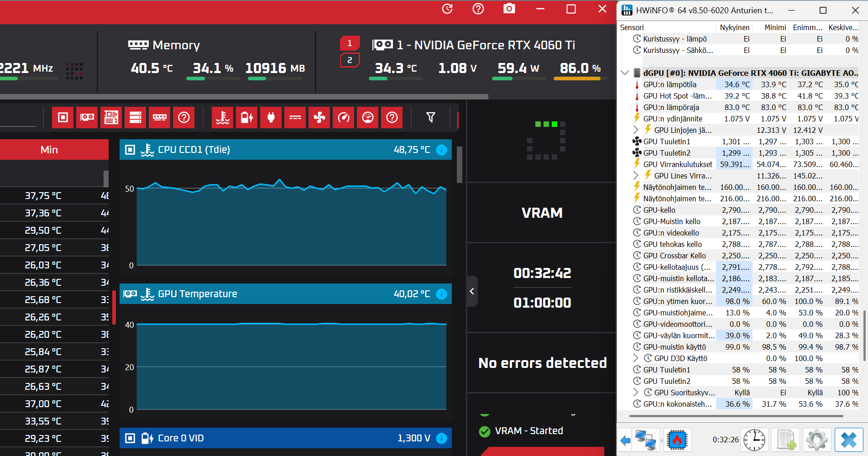Expand the GPU Linjojen jä... row
The width and height of the screenshot is (868, 456).
[x=636, y=130]
